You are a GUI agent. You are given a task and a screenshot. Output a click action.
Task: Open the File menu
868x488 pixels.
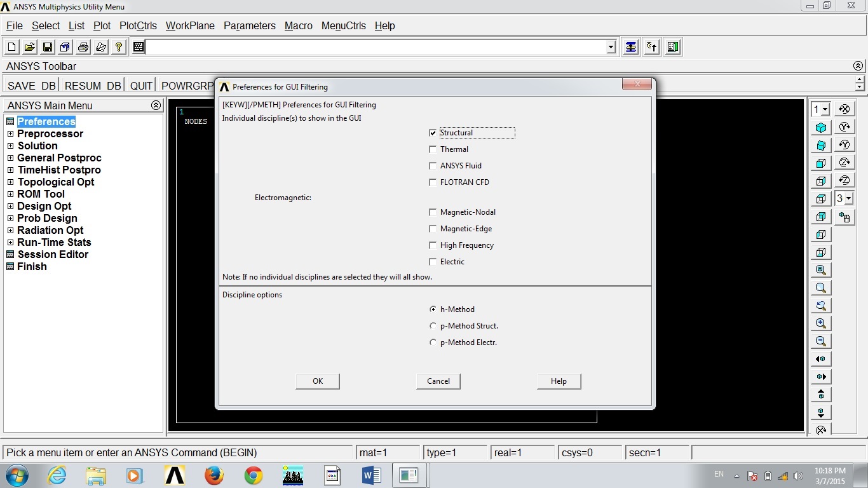click(x=15, y=26)
